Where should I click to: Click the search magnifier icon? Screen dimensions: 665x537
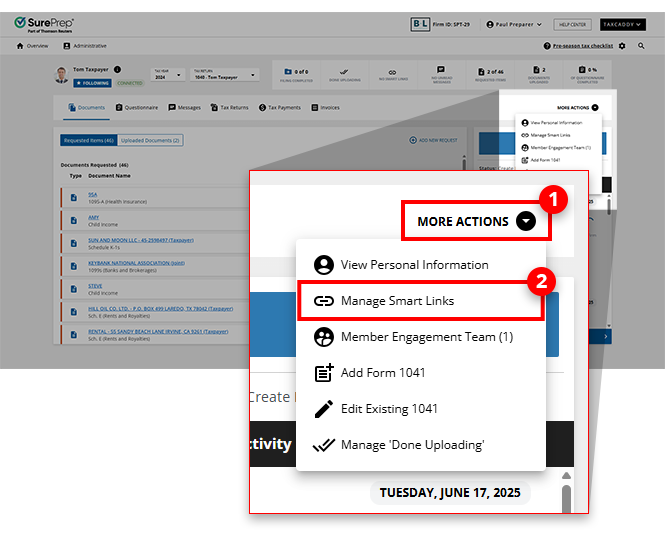pyautogui.click(x=641, y=46)
